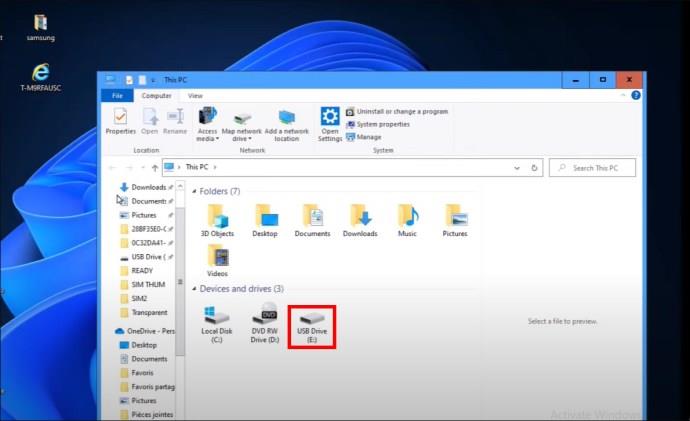This screenshot has height=421, width=690.
Task: Collapse the Folders (7) section
Action: point(194,191)
